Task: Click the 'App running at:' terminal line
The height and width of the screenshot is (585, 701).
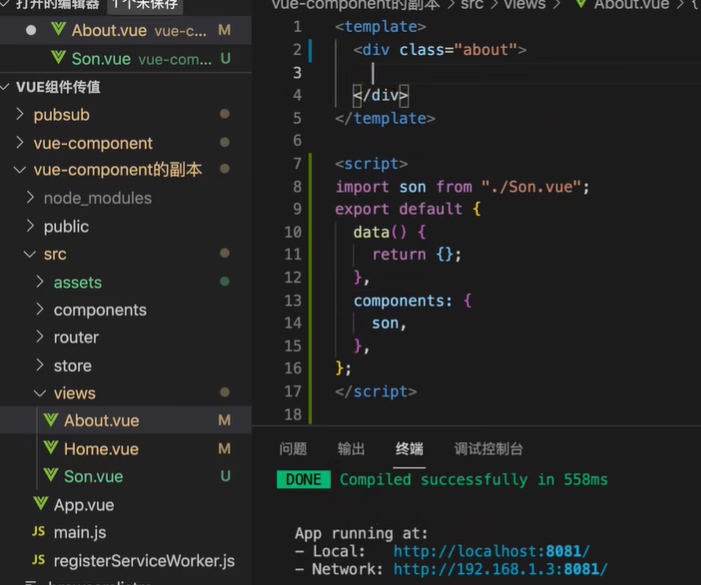Action: [x=361, y=533]
